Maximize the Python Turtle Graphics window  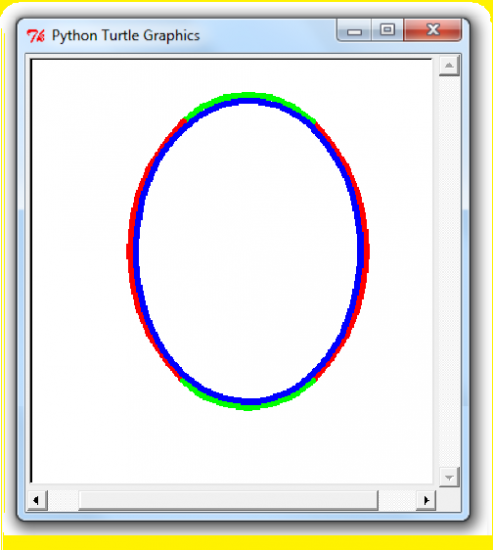tap(387, 31)
